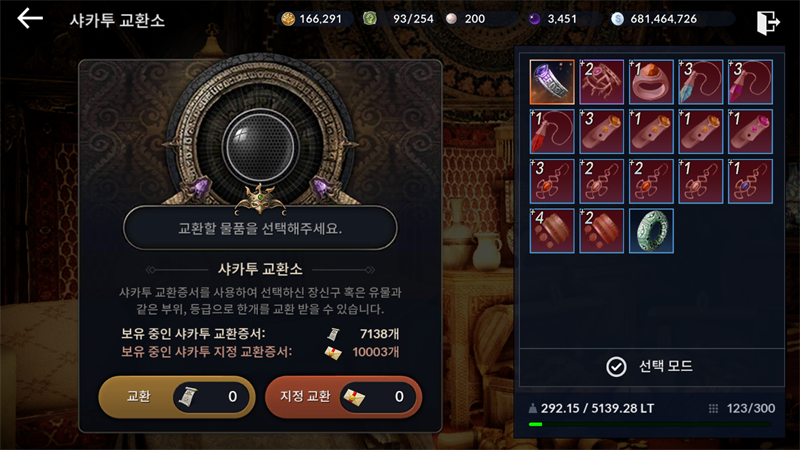Image resolution: width=800 pixels, height=450 pixels.
Task: Click the empty exchange item slot orb
Action: click(260, 146)
